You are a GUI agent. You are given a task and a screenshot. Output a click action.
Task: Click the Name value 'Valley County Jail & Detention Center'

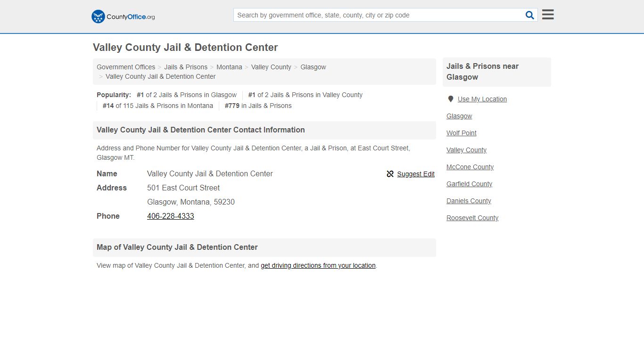(x=210, y=173)
